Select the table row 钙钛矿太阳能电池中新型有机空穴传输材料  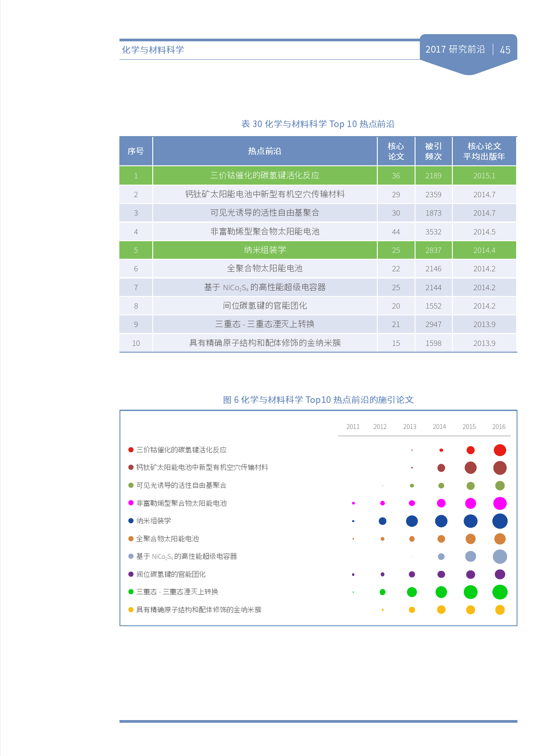(265, 195)
